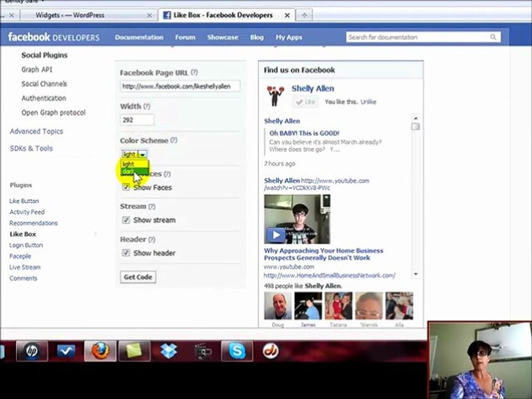
Task: Open the Shelly Allen page title link
Action: point(313,89)
